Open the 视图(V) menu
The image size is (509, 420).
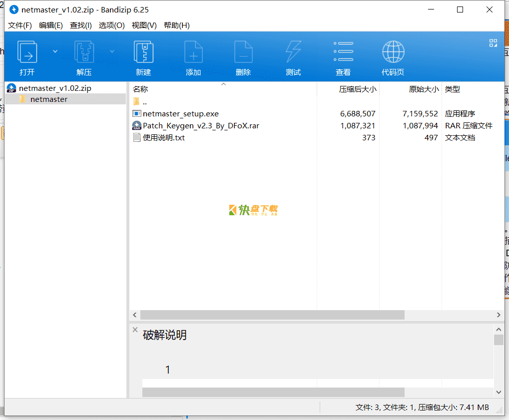(144, 25)
